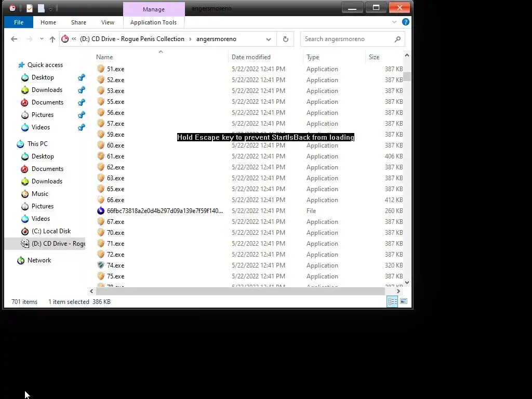Select the 74.exe shield icon

tap(101, 265)
